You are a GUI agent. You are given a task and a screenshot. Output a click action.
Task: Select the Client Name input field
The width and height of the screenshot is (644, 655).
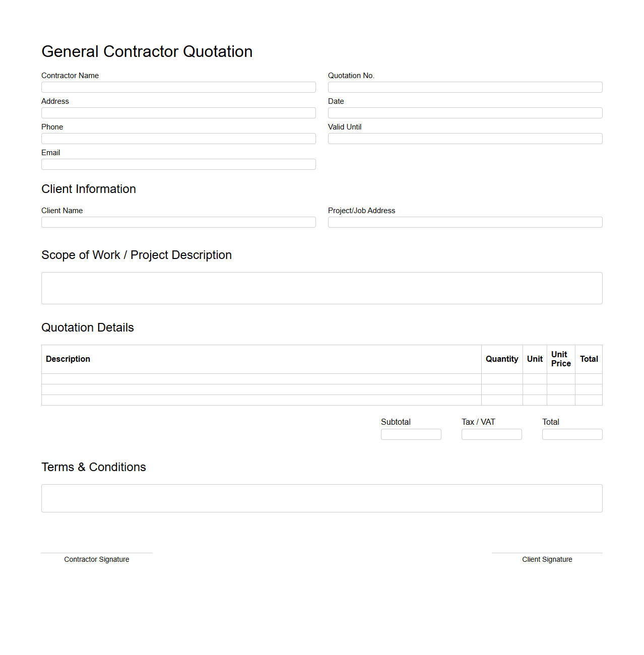[178, 222]
